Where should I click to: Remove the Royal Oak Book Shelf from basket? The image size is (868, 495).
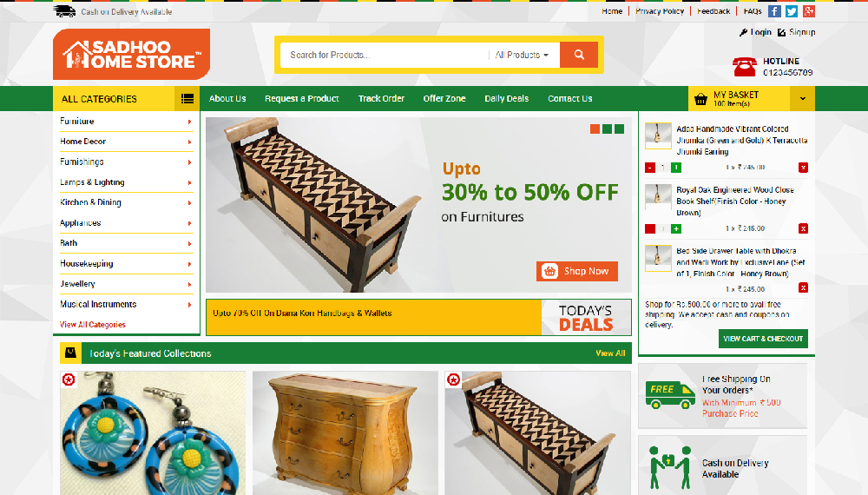tap(803, 228)
